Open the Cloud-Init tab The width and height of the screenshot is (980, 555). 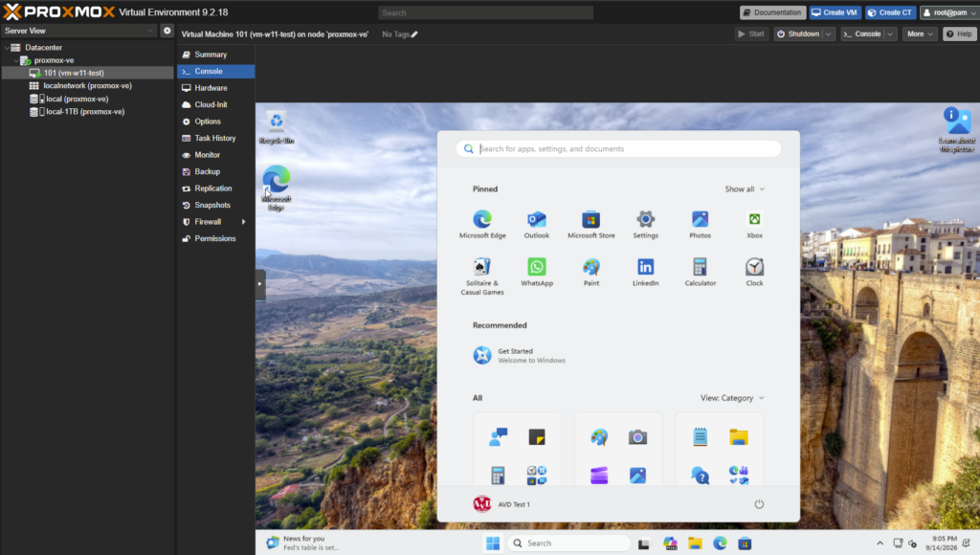[x=215, y=104]
